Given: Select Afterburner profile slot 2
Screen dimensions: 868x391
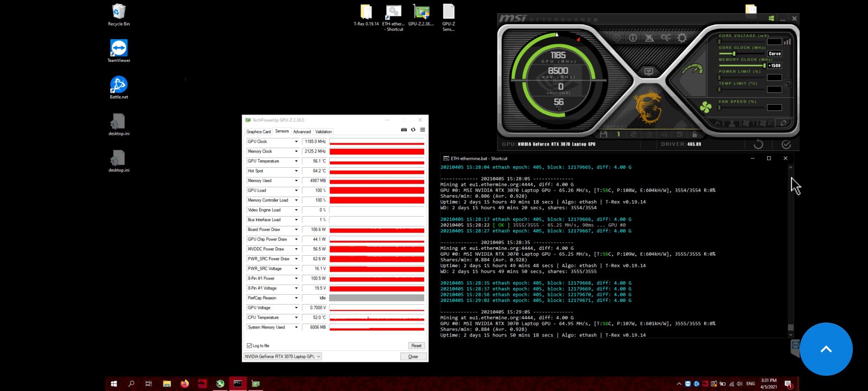Looking at the screenshot, I should coord(634,134).
